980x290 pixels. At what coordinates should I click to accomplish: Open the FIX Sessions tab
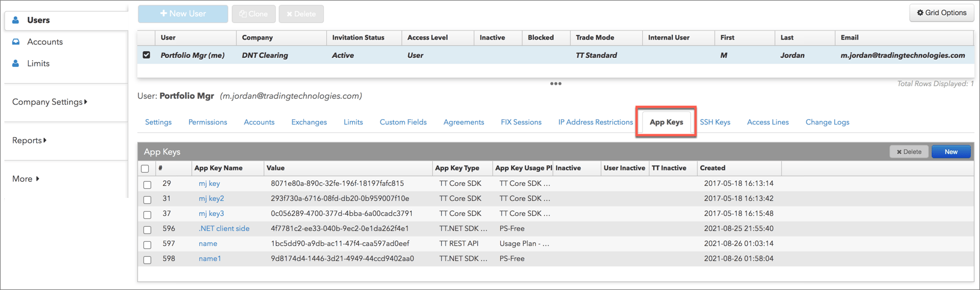(521, 122)
